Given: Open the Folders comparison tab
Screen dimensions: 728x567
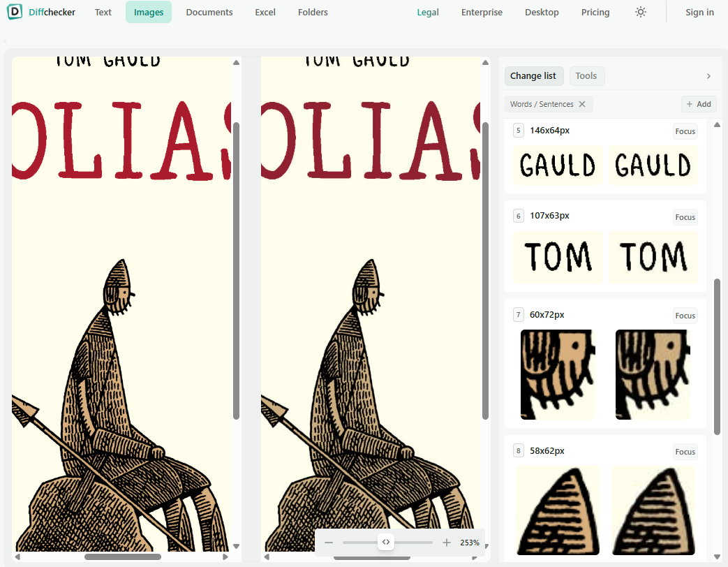Looking at the screenshot, I should 313,12.
